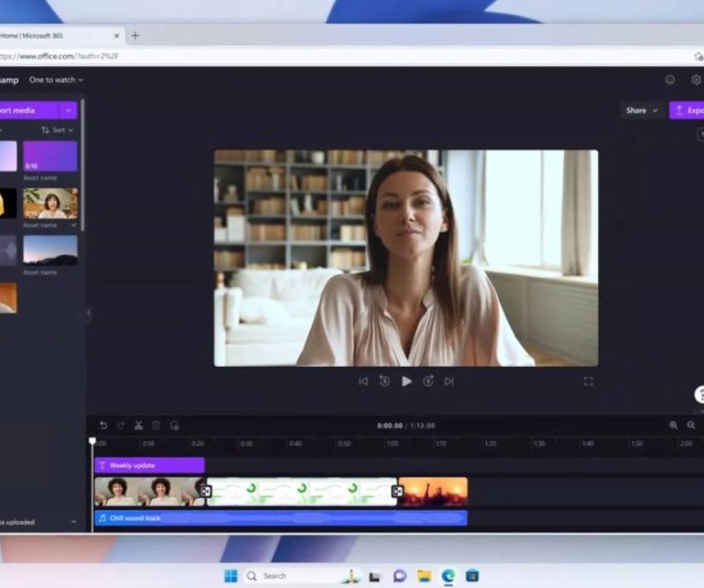Open Task View on taskbar

click(x=375, y=576)
